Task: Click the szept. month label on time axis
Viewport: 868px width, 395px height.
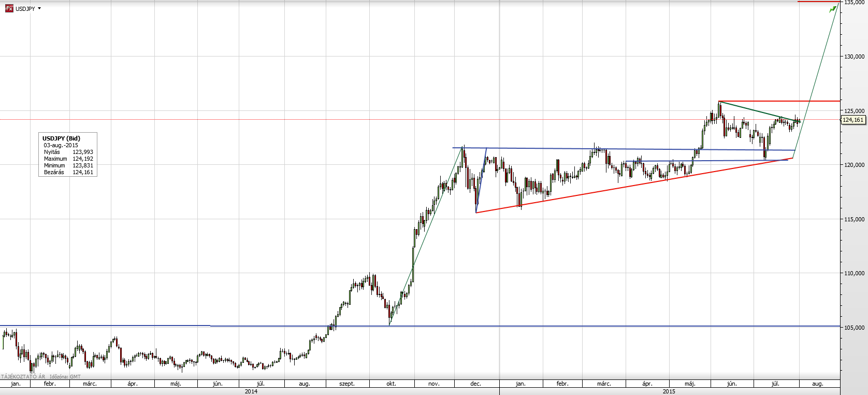Action: tap(347, 384)
